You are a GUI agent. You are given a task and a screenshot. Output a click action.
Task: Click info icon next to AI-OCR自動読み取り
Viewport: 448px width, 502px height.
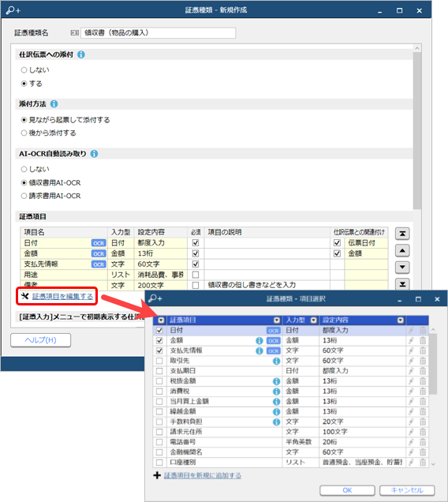[x=94, y=154]
